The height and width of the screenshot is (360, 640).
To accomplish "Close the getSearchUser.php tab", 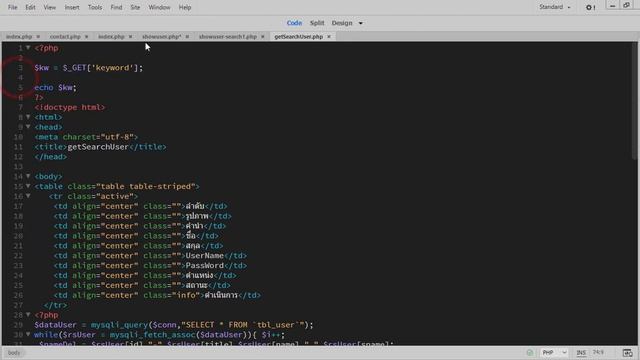I will [329, 37].
